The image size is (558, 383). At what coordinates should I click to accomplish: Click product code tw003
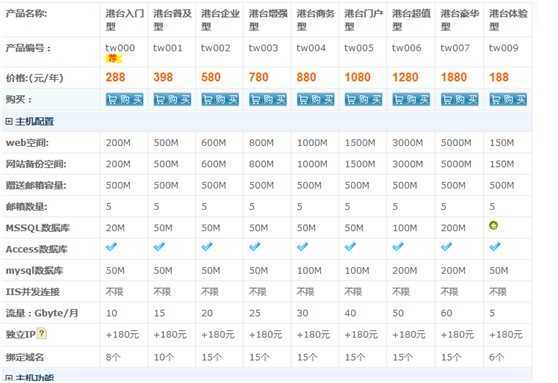coord(263,48)
